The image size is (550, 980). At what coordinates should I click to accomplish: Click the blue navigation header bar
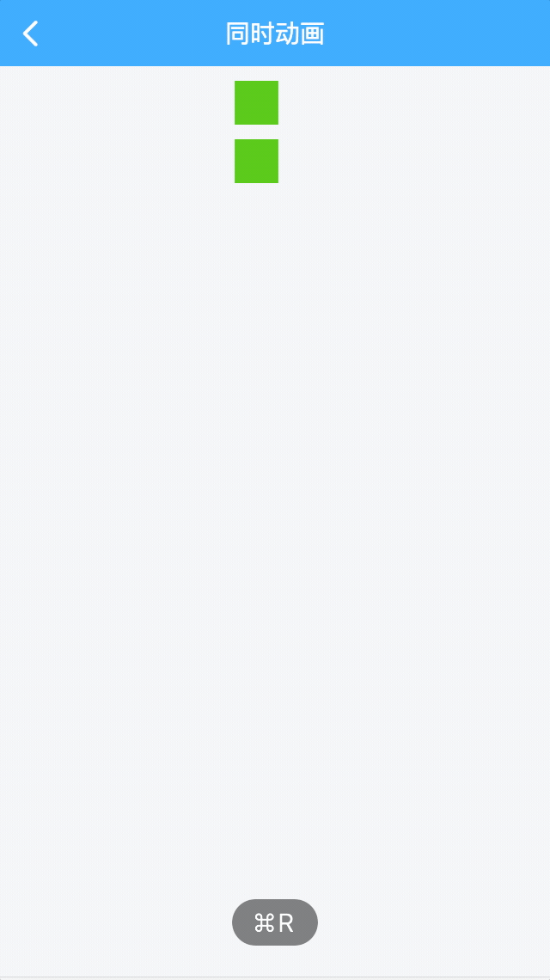pyautogui.click(x=275, y=33)
